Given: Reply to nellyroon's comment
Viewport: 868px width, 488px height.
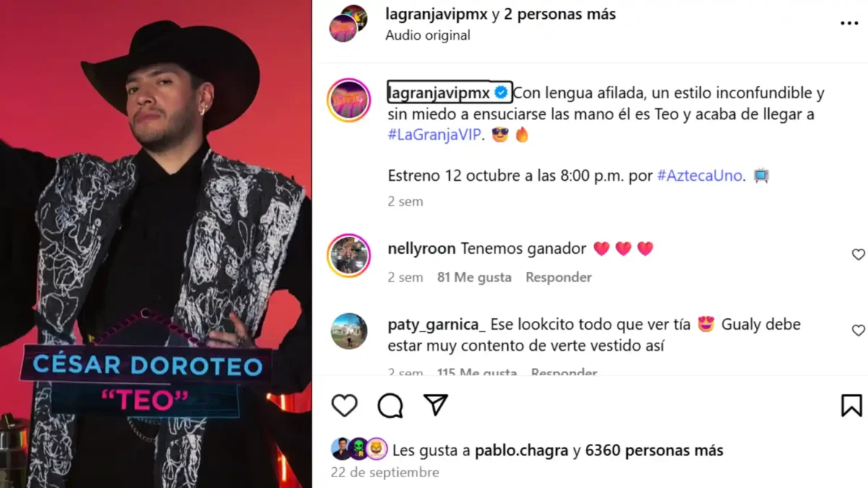Looking at the screenshot, I should pyautogui.click(x=558, y=277).
